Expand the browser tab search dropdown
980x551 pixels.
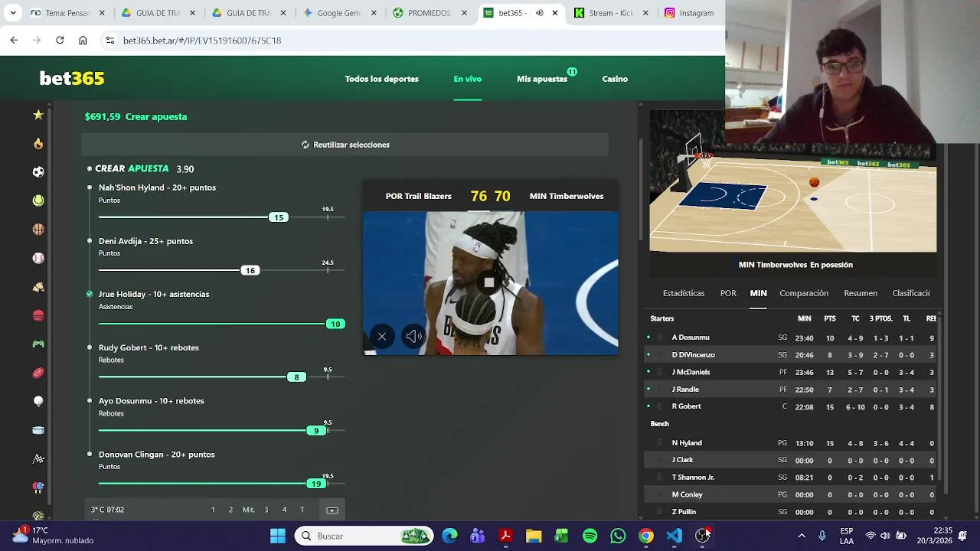(12, 13)
